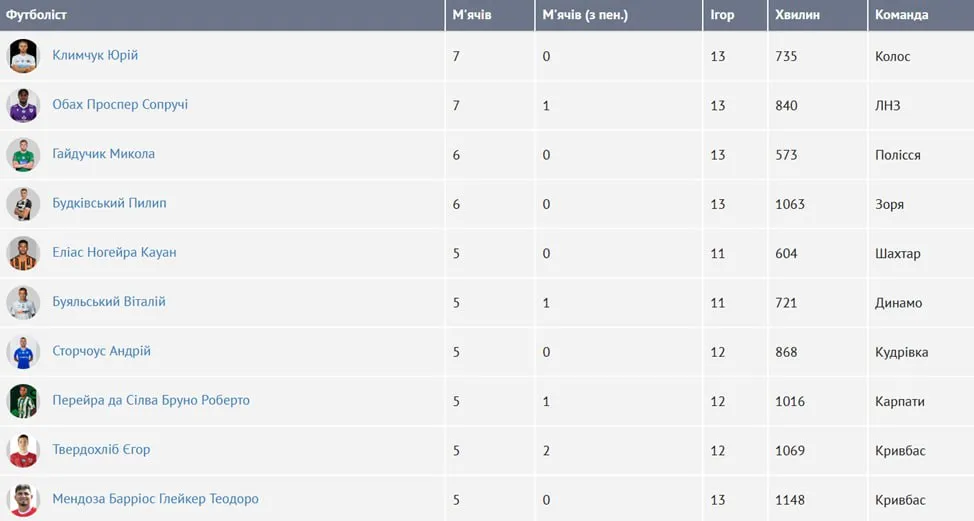Click Еліас Ногейра Кауан's avatar
This screenshot has height=521, width=974.
pyautogui.click(x=22, y=253)
